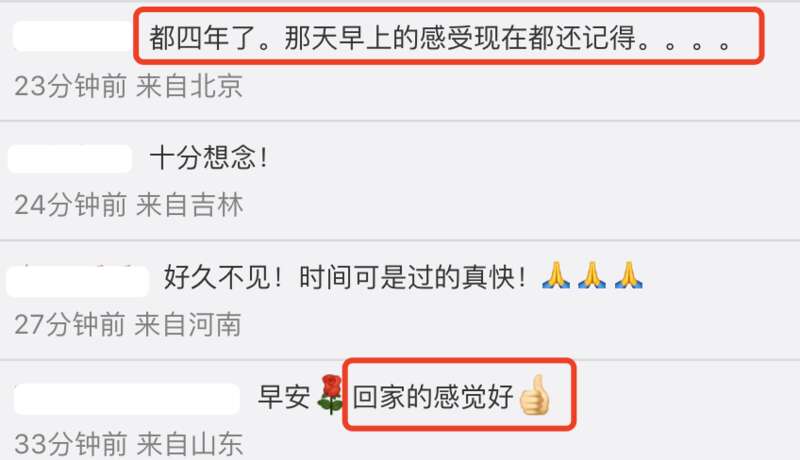Tap the comment text 十分想念!
The width and height of the screenshot is (800, 460).
pyautogui.click(x=209, y=157)
